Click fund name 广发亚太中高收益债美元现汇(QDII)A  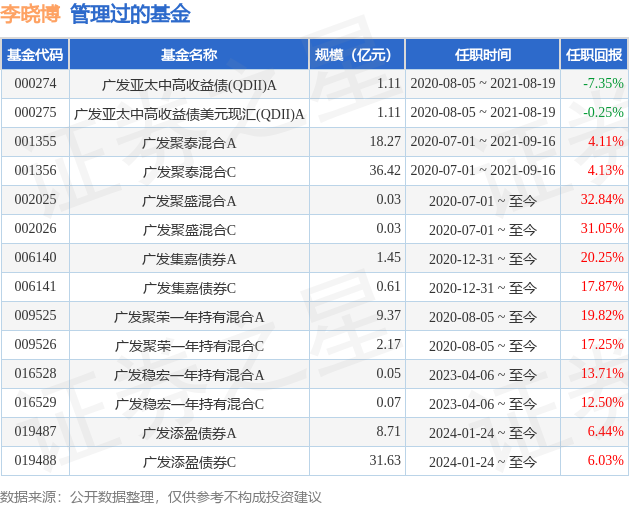click(189, 114)
